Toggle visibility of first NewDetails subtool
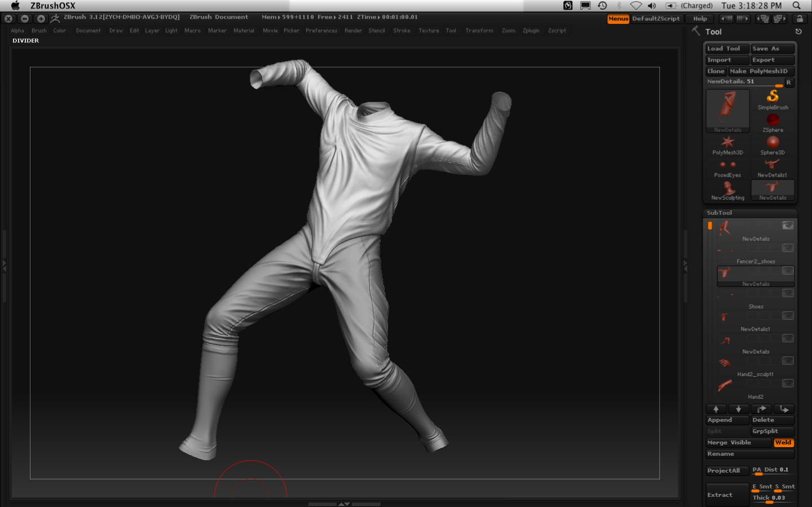Viewport: 812px width, 507px height. 788,226
